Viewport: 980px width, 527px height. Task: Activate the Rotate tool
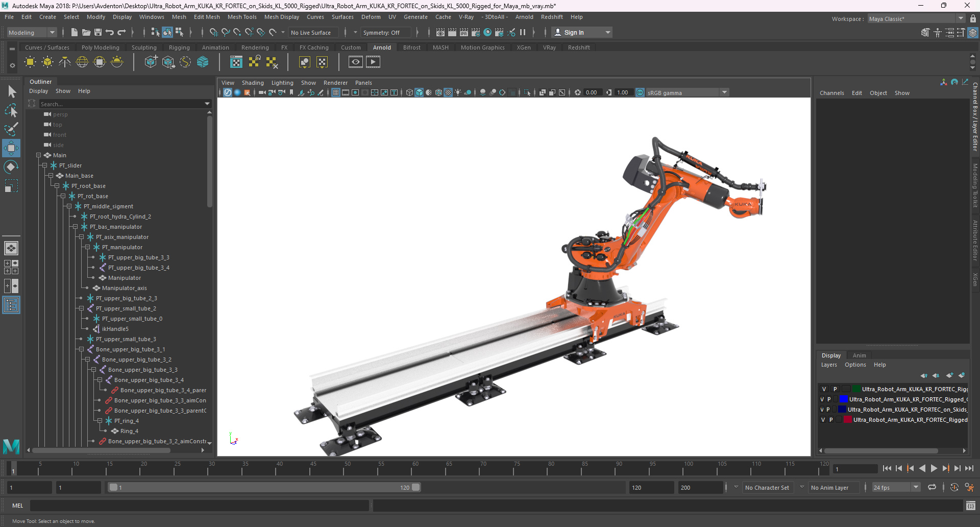coord(11,167)
